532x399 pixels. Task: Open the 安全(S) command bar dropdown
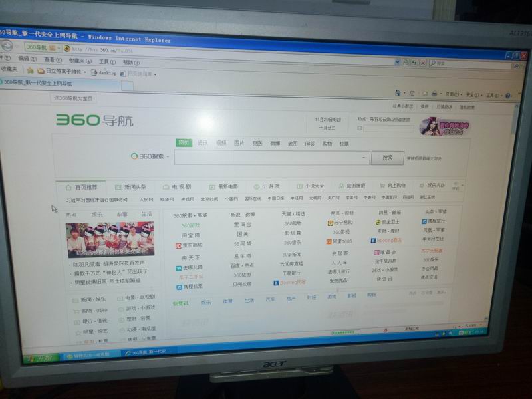[474, 95]
